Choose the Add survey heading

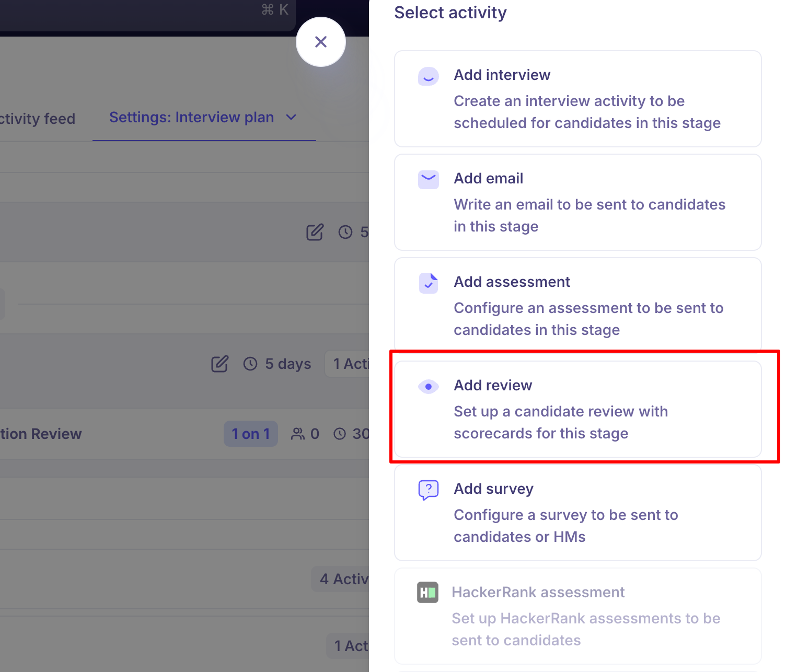(493, 489)
